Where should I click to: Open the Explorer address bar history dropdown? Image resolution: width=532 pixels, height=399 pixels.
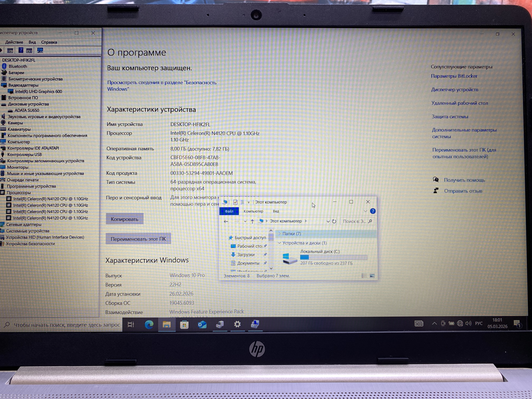[328, 221]
